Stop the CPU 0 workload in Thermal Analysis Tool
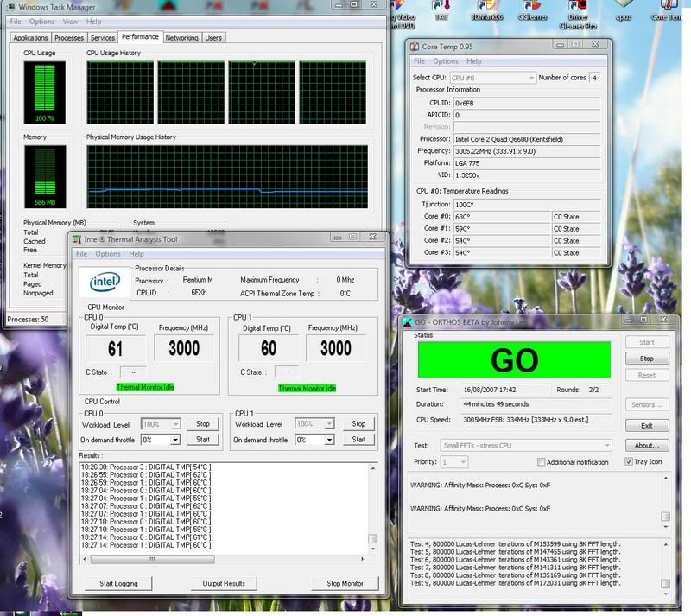691x616 pixels. [203, 423]
